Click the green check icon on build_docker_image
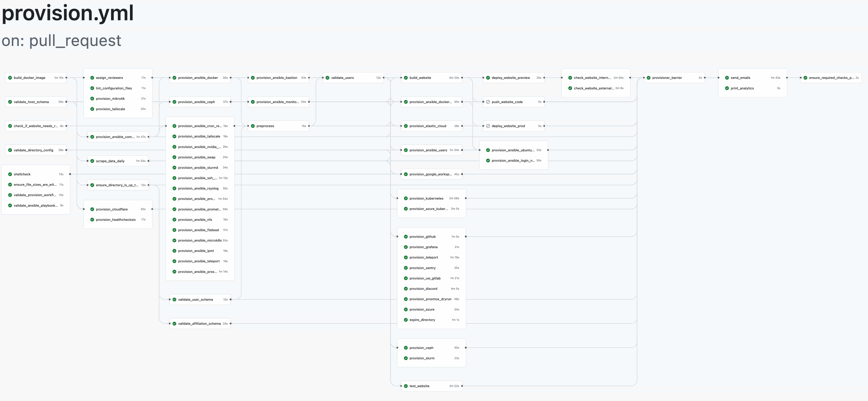 click(10, 78)
